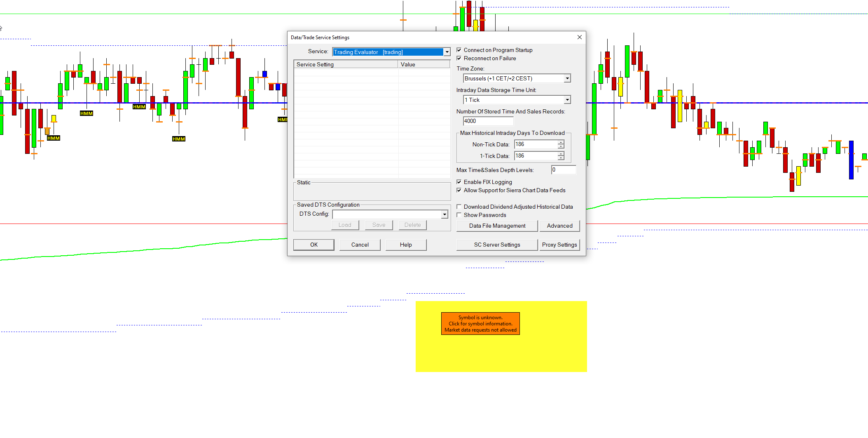Close the Data/Trade Service Settings dialog
868x438 pixels.
tap(580, 37)
